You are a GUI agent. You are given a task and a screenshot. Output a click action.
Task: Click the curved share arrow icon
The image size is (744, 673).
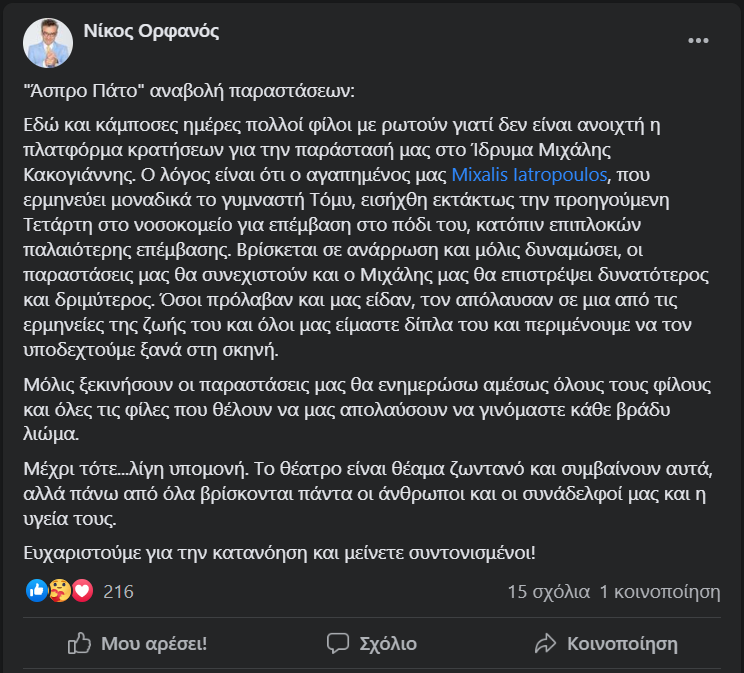(545, 644)
